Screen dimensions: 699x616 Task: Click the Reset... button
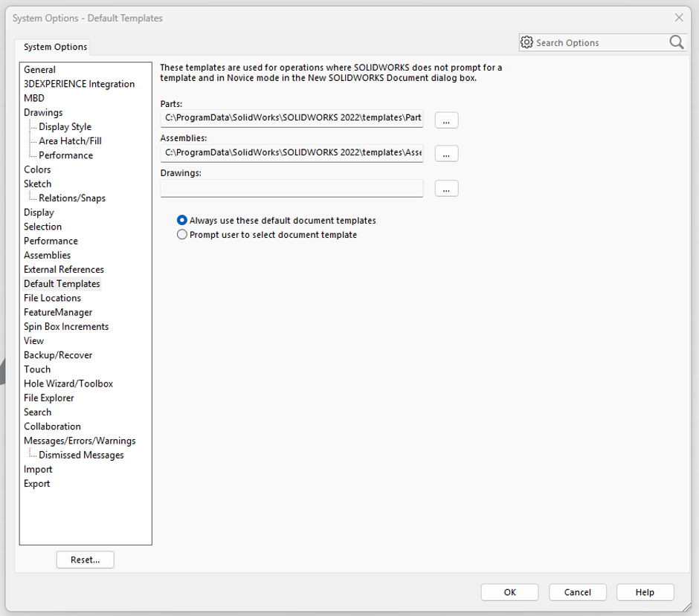click(86, 560)
